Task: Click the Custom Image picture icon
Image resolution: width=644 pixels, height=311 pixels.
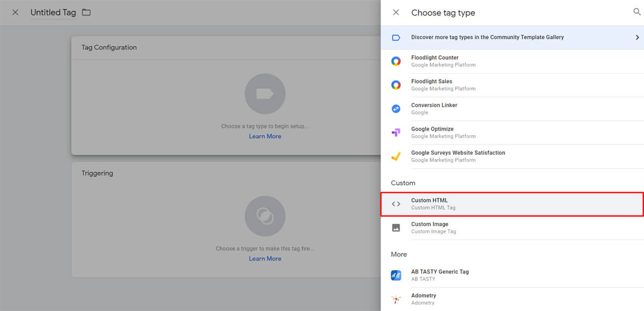Action: tap(396, 228)
